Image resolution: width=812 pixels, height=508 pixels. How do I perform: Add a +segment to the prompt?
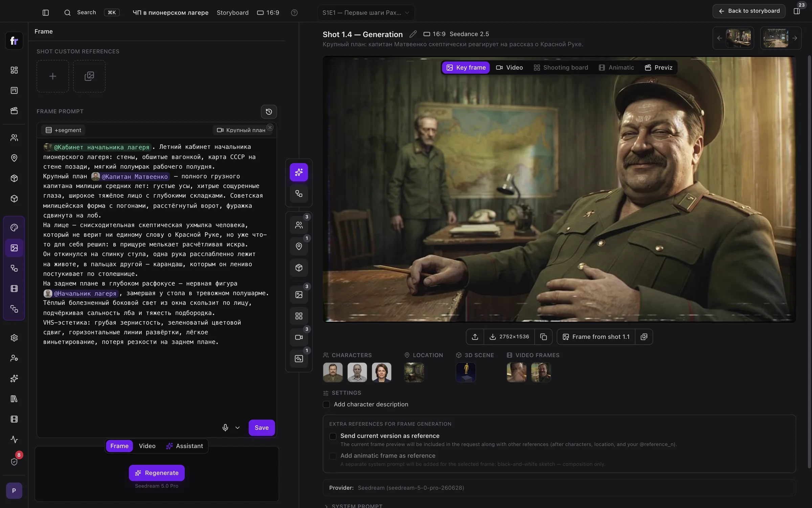63,130
